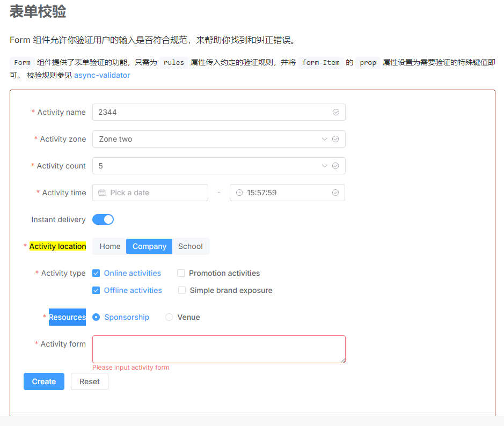
Task: Click the 'Form' inline code text
Action: coord(22,63)
